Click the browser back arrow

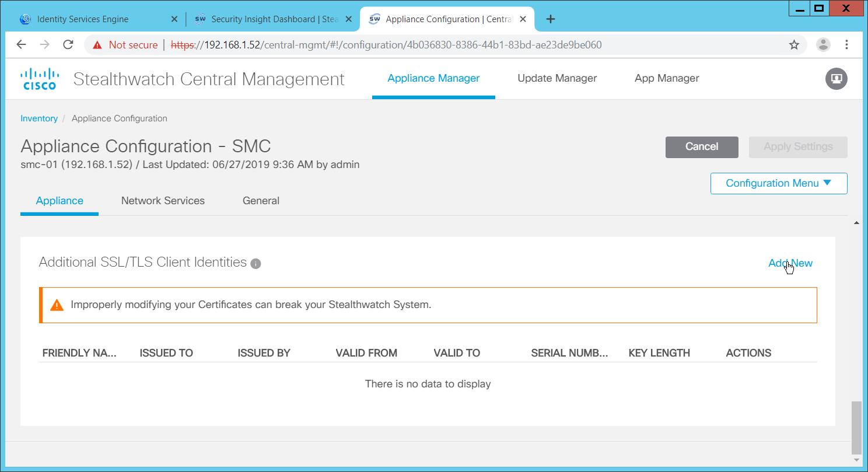point(22,45)
